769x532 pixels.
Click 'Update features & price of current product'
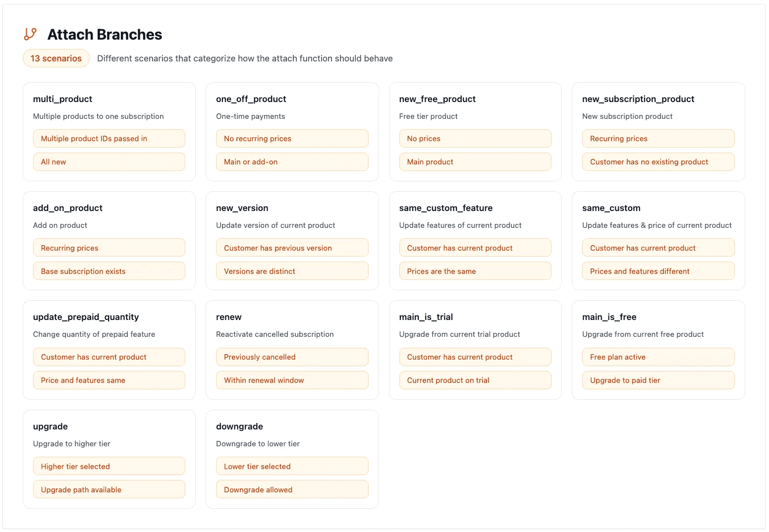(657, 225)
